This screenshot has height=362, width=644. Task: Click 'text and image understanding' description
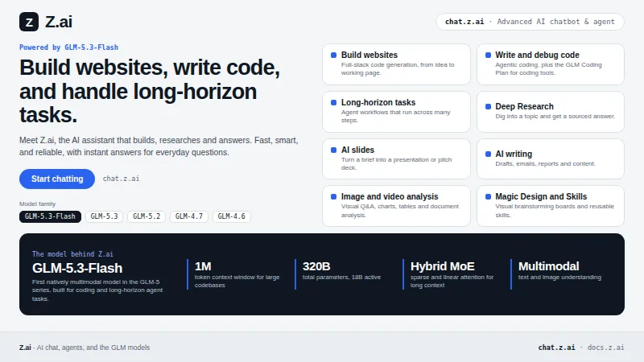559,278
